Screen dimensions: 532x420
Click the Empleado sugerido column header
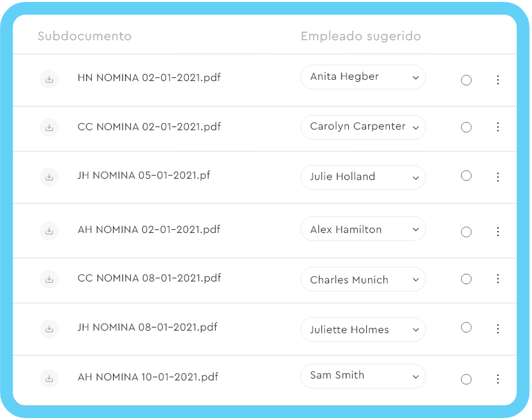(361, 36)
